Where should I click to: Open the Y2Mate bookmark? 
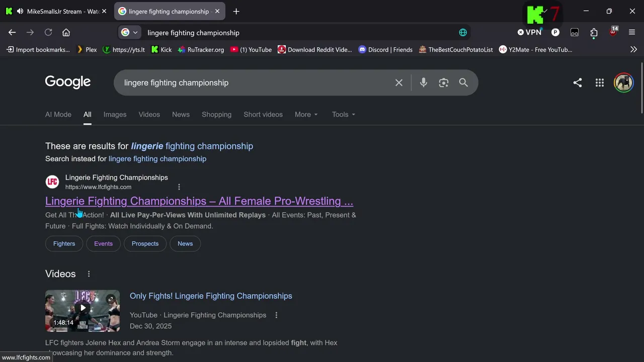click(x=536, y=49)
